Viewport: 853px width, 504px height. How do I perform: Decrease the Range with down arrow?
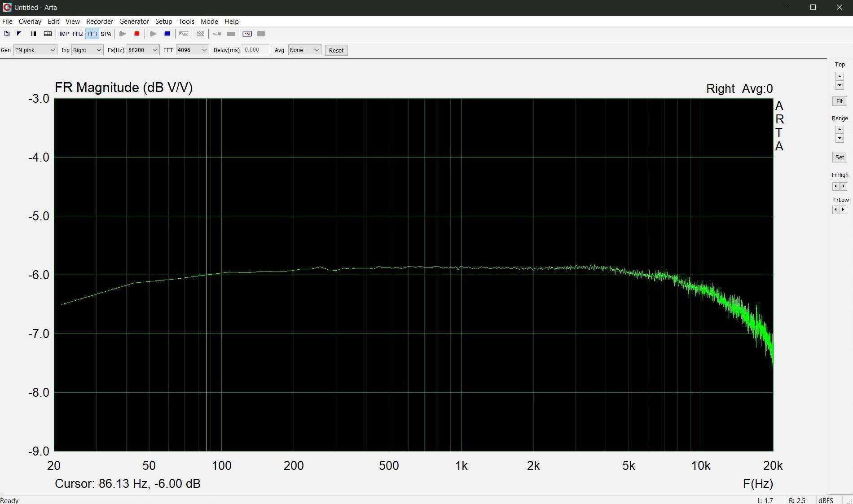pyautogui.click(x=840, y=138)
